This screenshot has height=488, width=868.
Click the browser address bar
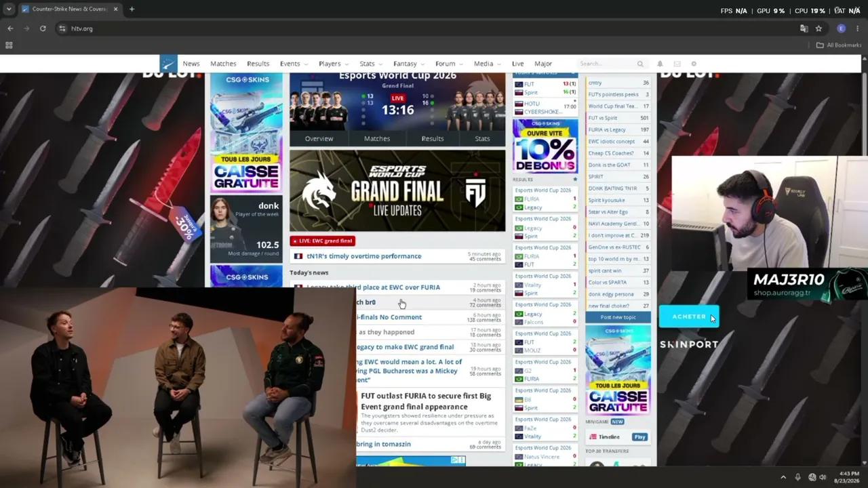427,28
